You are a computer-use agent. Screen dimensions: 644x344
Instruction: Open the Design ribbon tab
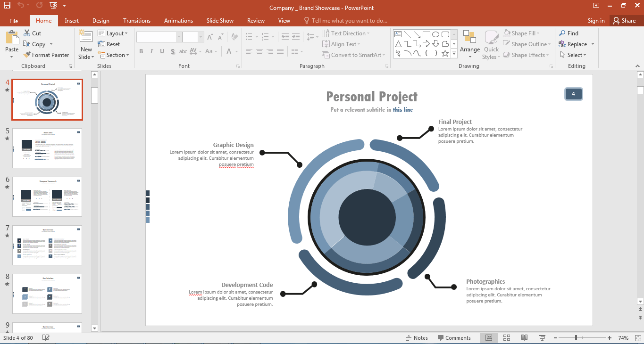pyautogui.click(x=100, y=21)
